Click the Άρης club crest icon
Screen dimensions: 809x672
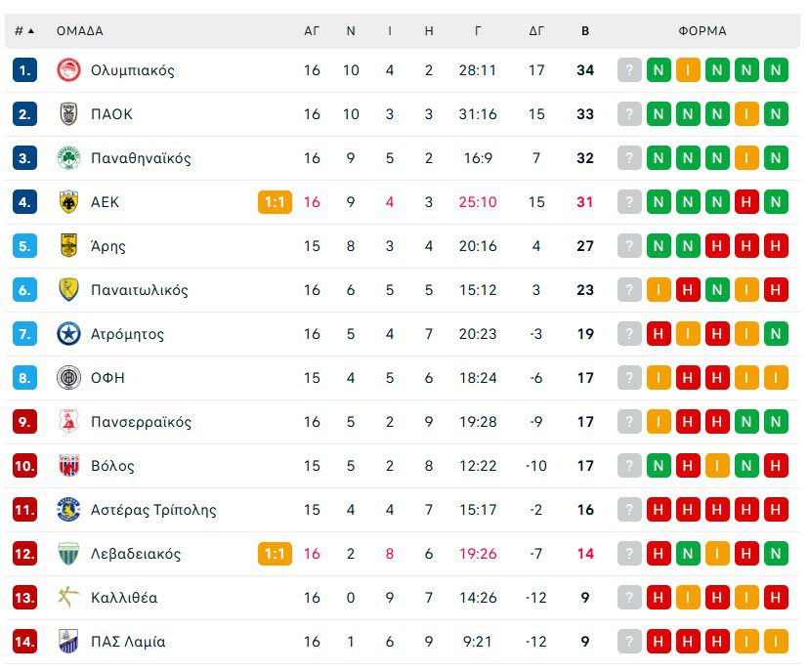click(x=68, y=246)
